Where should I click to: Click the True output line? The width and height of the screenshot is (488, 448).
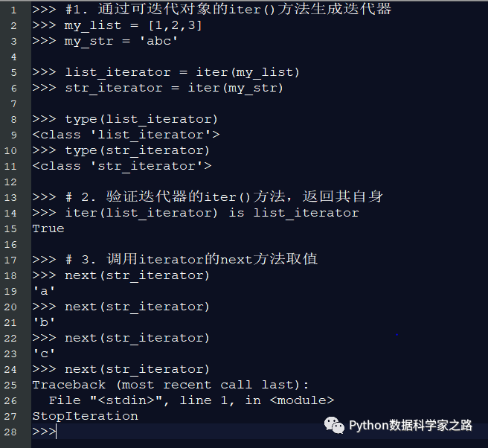tap(48, 228)
